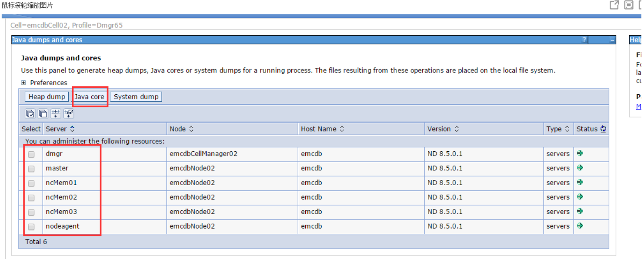The height and width of the screenshot is (259, 644).
Task: Open panel help question mark icon
Action: (584, 40)
